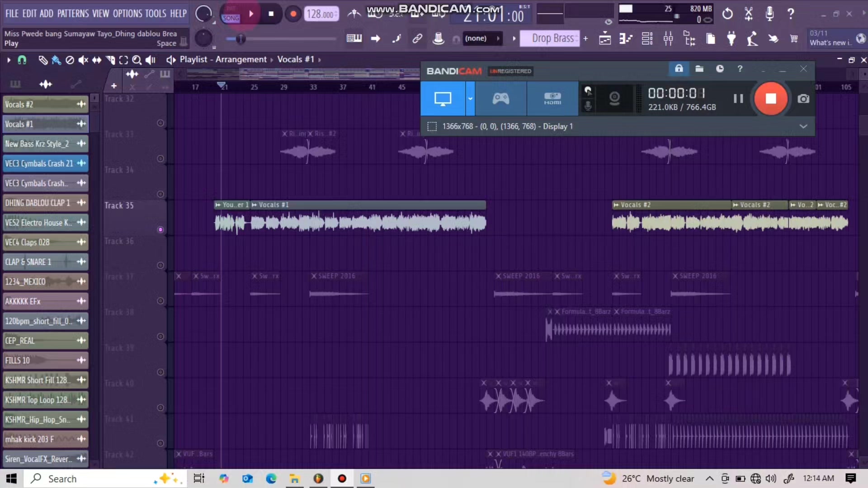Open the Playlist - Arrangement breadcrumb
This screenshot has height=488, width=868.
[223, 60]
